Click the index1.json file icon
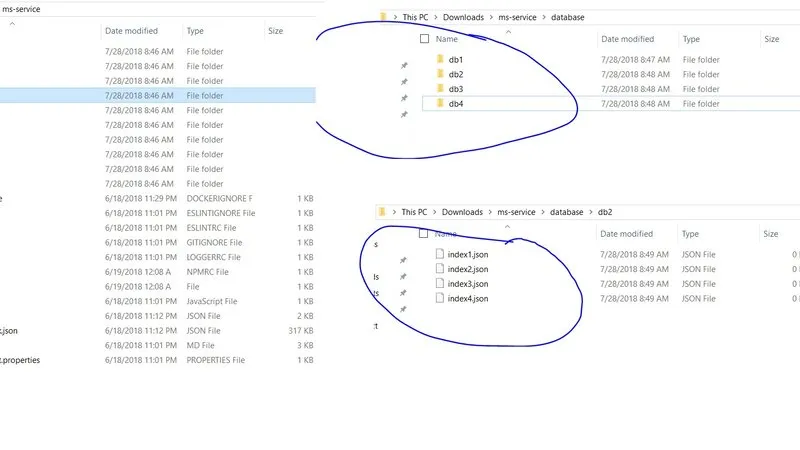 click(x=439, y=255)
